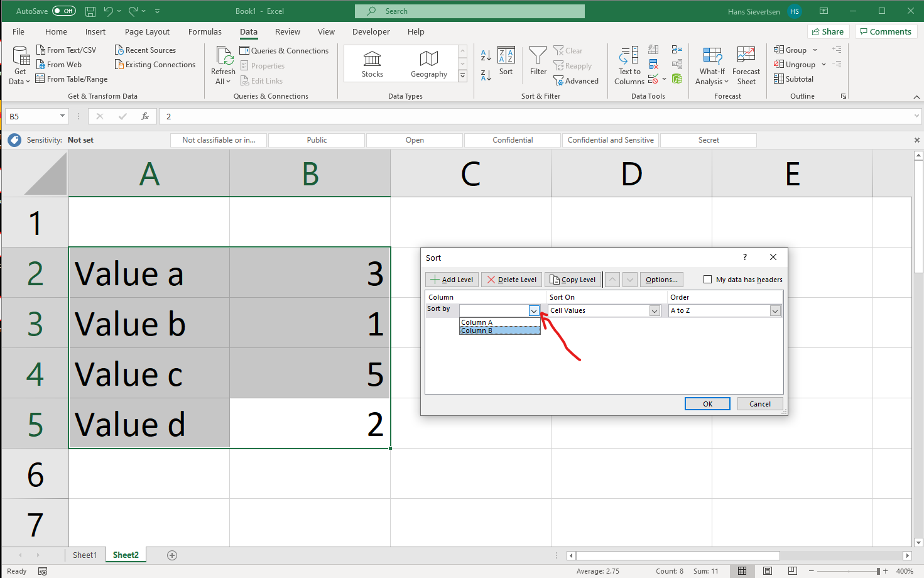
Task: Import From Table/Range
Action: (72, 79)
